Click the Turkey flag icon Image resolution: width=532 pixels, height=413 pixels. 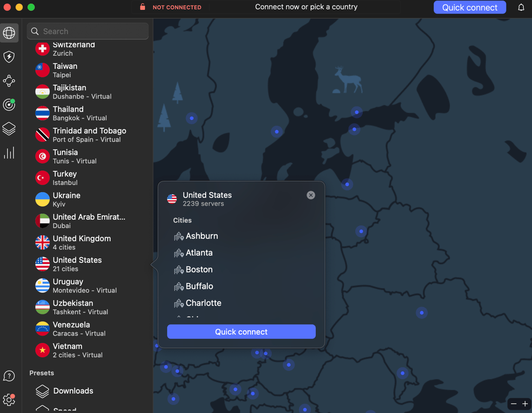43,178
